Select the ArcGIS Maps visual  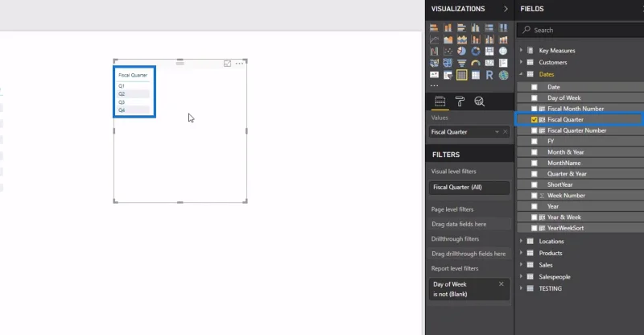click(x=503, y=75)
